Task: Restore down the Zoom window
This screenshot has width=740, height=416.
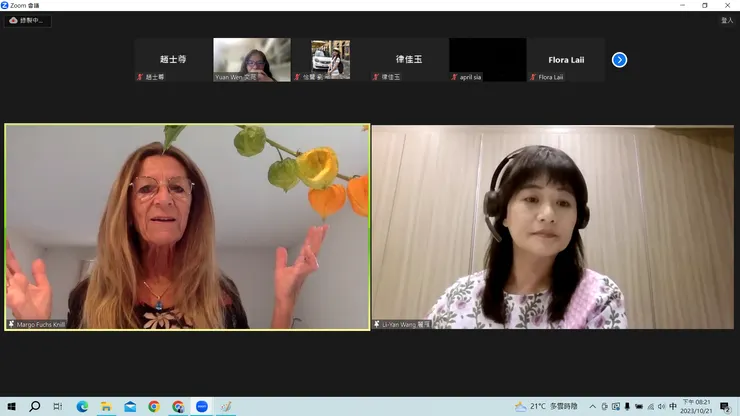Action: tap(705, 5)
